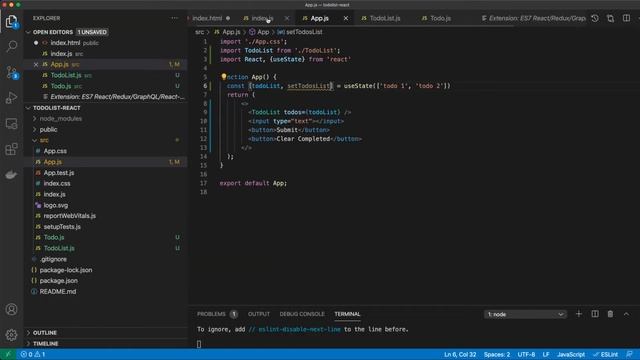Switch to the Todo.js editor tab

point(440,18)
